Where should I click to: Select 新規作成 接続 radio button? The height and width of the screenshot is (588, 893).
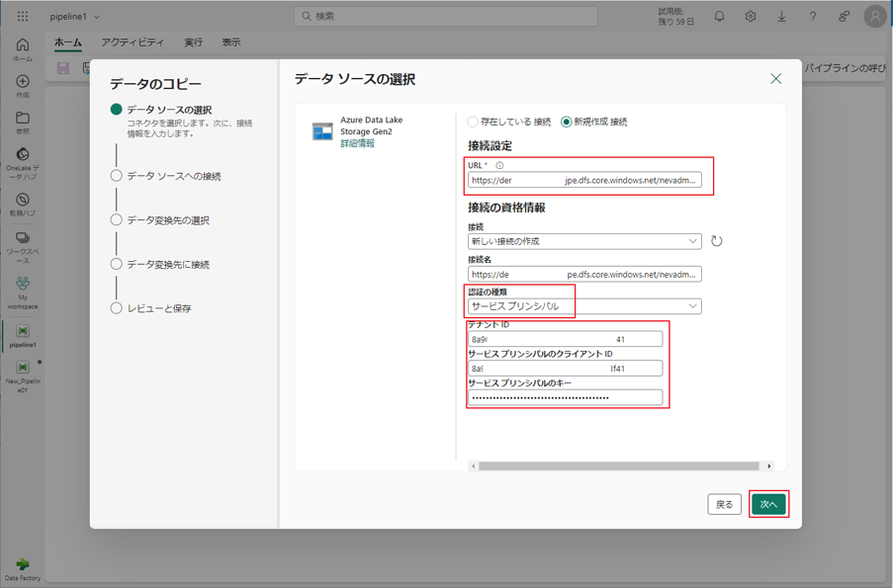click(566, 122)
